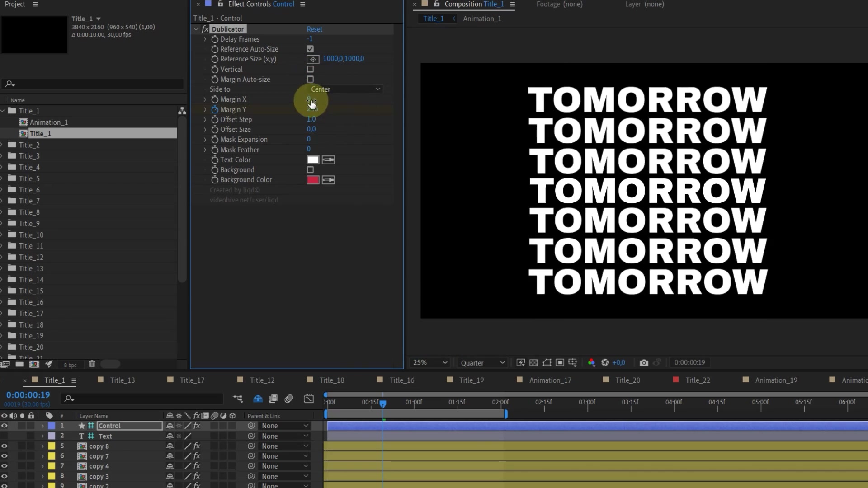Open the Title_1 composition tab
This screenshot has height=488, width=868.
click(x=433, y=19)
